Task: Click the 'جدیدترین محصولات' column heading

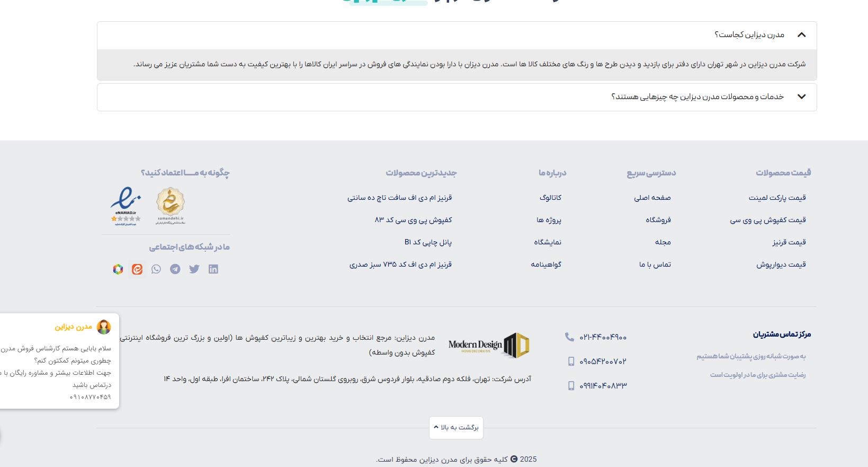Action: point(421,173)
